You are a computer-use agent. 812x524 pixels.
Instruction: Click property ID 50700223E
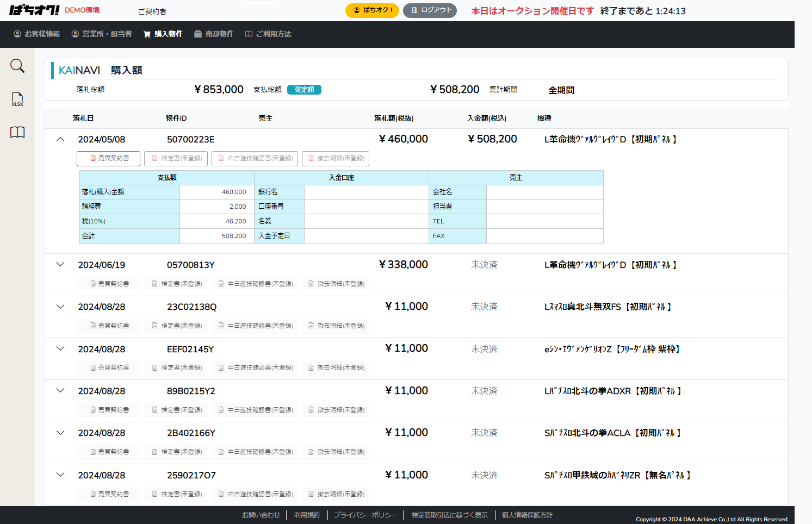pyautogui.click(x=191, y=139)
